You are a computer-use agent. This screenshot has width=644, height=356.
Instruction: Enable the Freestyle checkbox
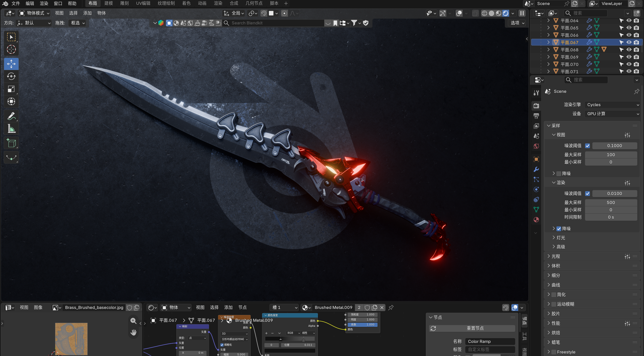(554, 352)
